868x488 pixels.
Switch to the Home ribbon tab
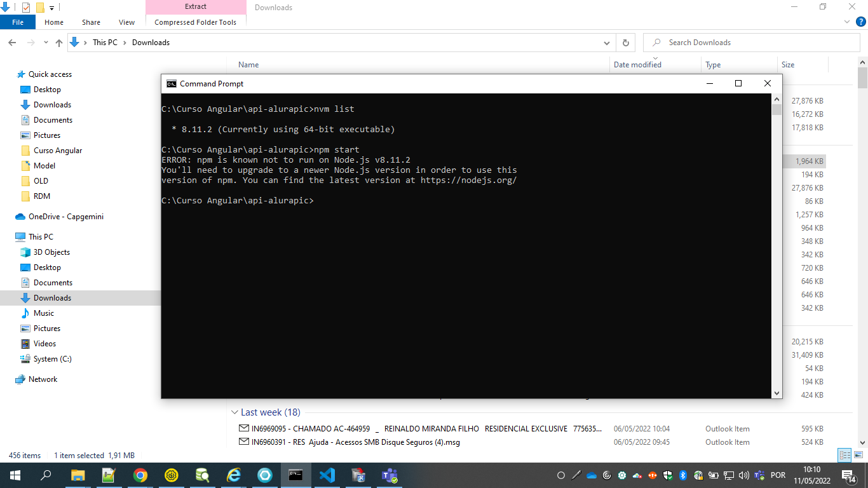pos(54,22)
